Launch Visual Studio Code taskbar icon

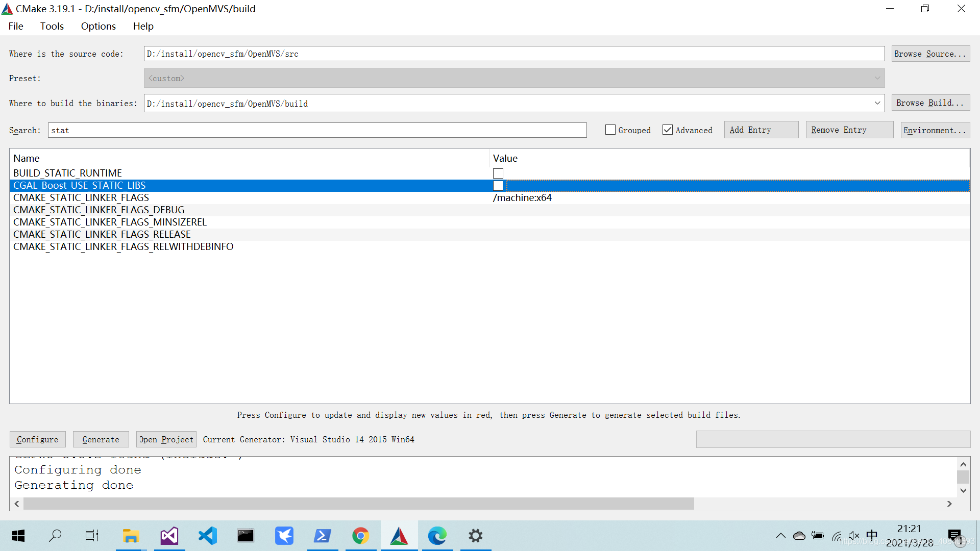[x=208, y=536]
